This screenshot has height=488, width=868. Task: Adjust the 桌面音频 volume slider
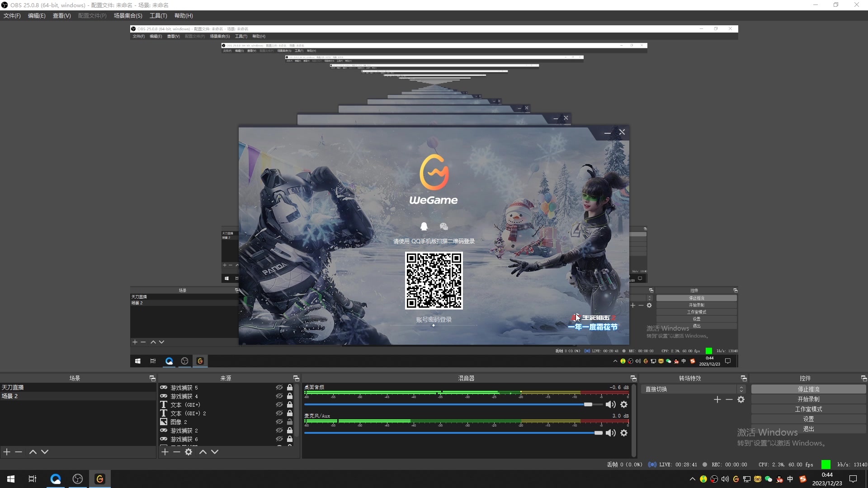coord(588,404)
